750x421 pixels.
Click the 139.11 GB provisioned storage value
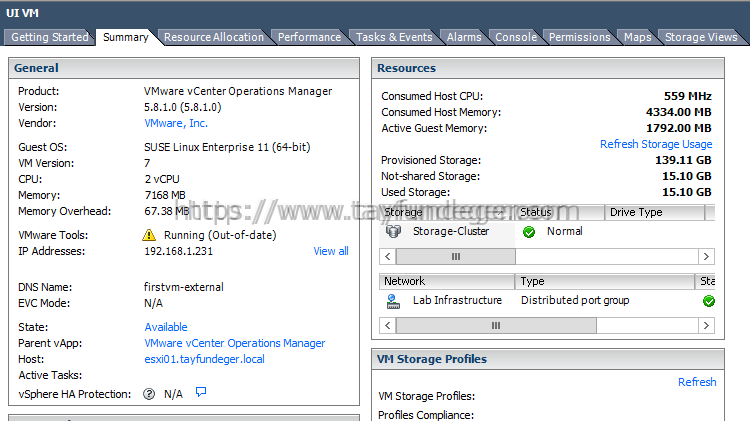tap(683, 160)
